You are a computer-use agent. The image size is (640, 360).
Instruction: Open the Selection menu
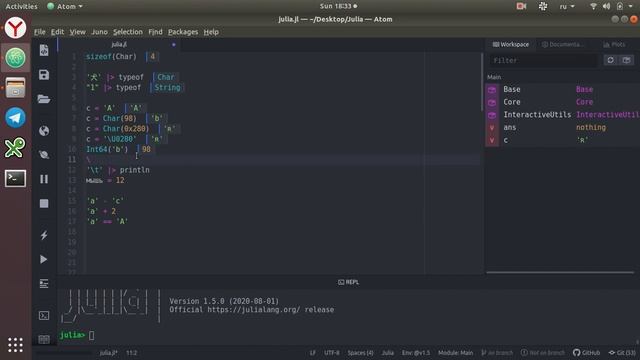pyautogui.click(x=128, y=32)
